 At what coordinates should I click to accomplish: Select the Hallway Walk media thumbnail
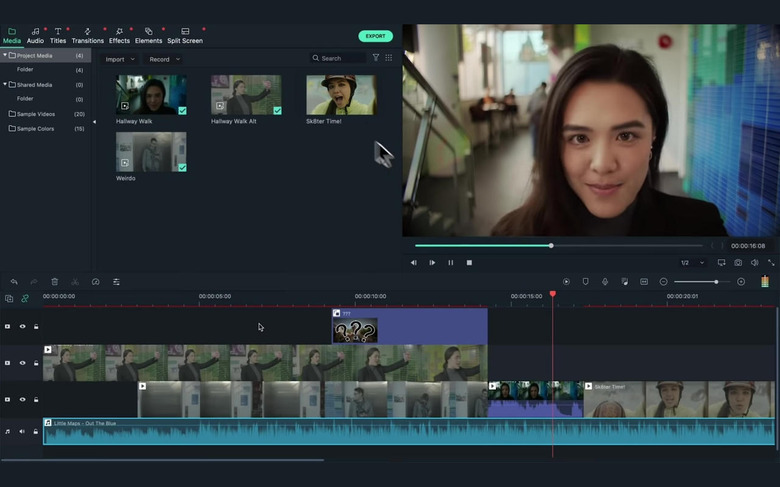coord(151,95)
